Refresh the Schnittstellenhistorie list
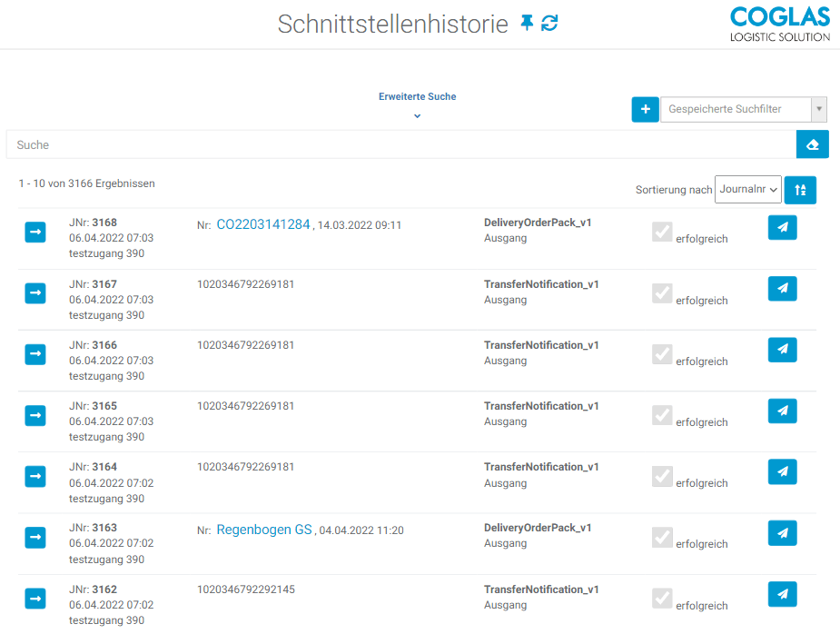The height and width of the screenshot is (634, 840). click(x=549, y=24)
